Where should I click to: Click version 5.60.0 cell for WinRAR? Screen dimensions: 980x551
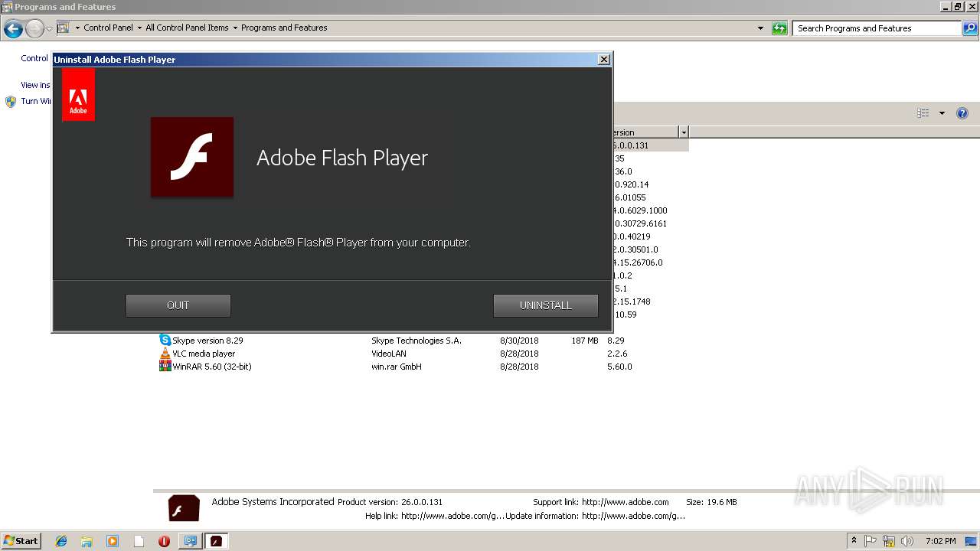[619, 367]
